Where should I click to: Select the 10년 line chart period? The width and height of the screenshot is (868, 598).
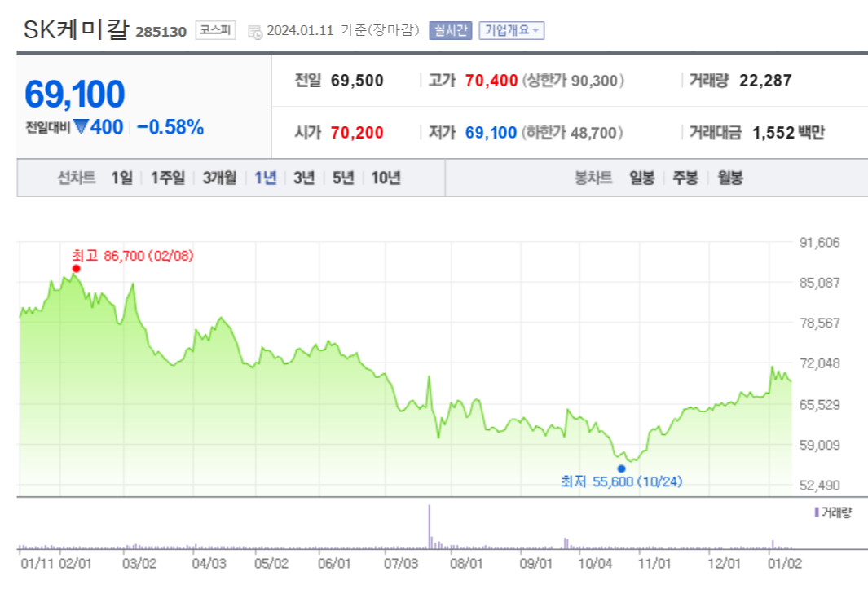pos(386,178)
